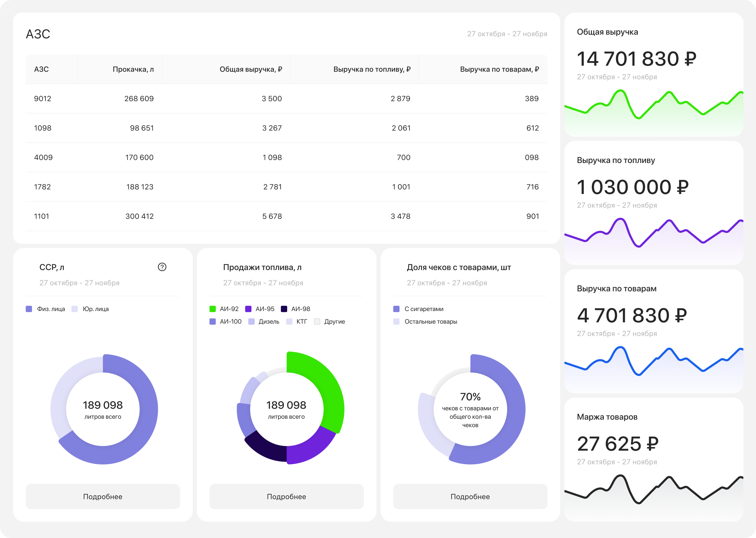Sort by the Прокачка, л column header

[133, 69]
